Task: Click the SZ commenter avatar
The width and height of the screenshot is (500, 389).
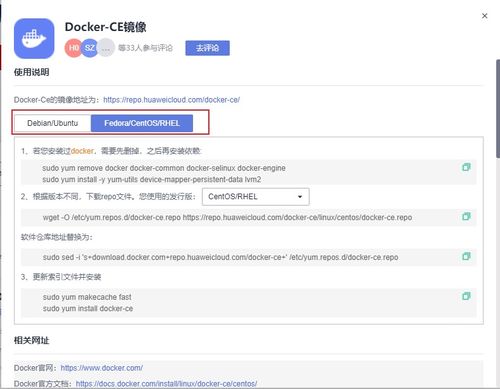Action: [x=89, y=48]
